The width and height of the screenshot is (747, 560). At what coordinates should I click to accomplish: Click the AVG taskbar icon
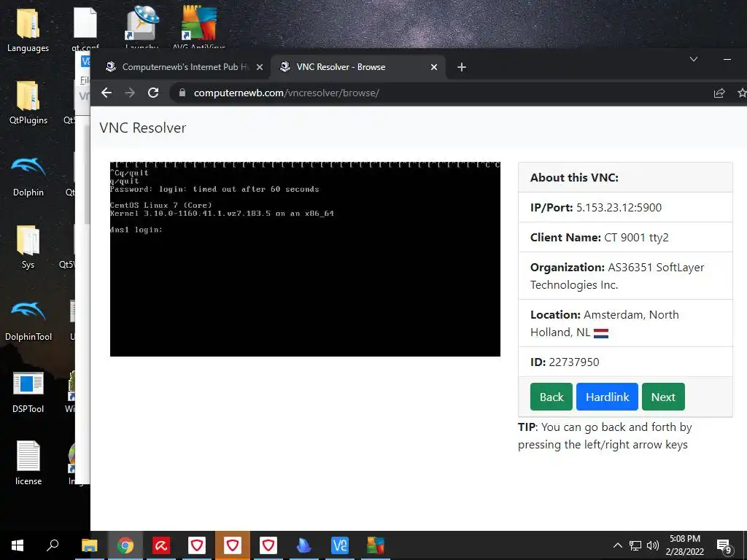pos(376,545)
